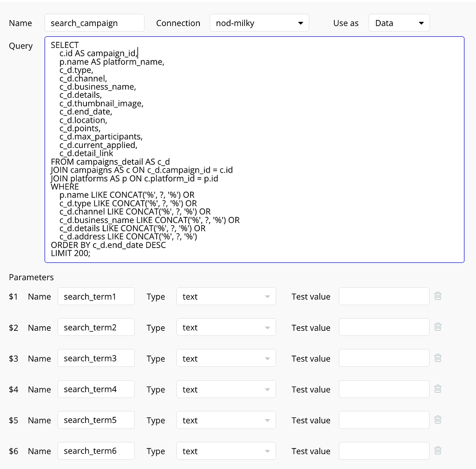
Task: Click the Test value field for $5
Action: tap(383, 419)
